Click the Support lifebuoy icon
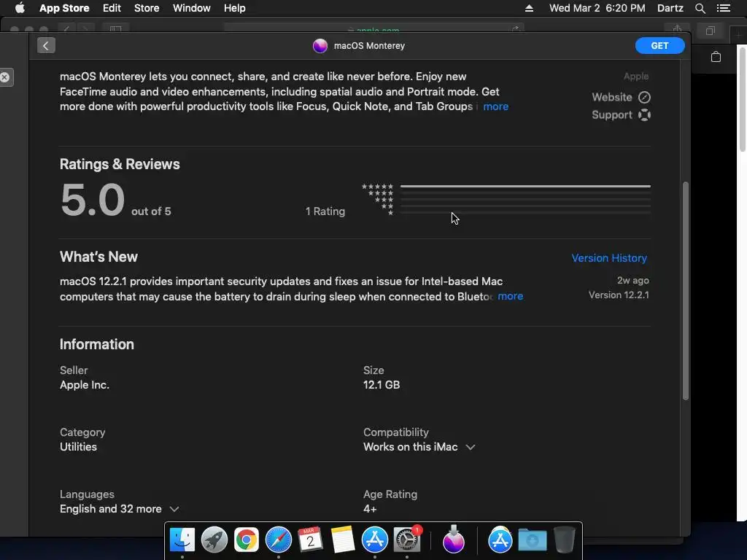 (645, 114)
